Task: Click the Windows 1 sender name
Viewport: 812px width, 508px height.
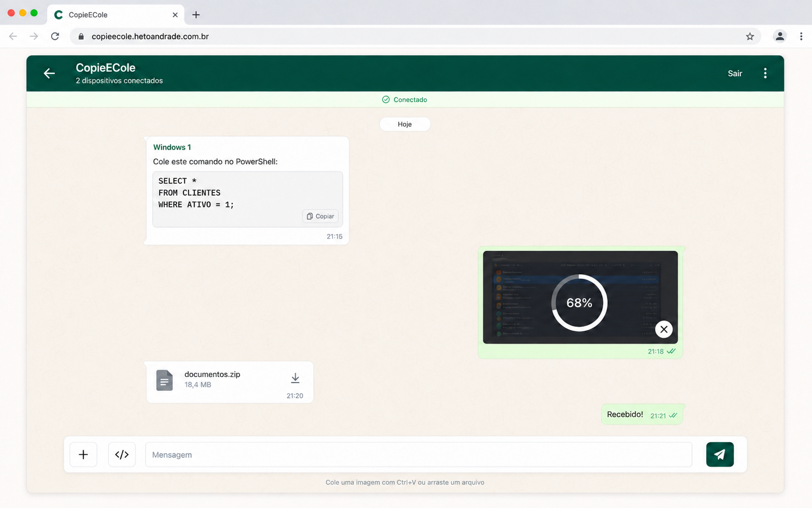Action: (x=172, y=147)
